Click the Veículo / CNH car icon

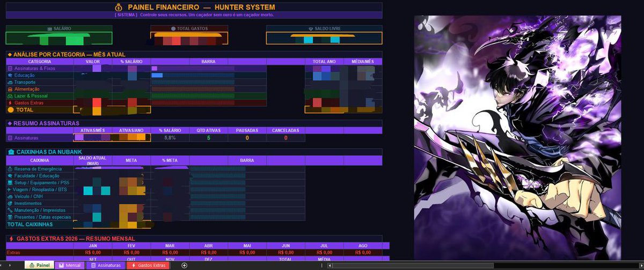coord(10,196)
